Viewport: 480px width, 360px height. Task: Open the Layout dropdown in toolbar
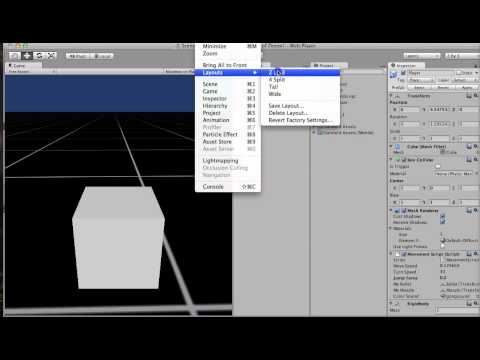click(463, 56)
